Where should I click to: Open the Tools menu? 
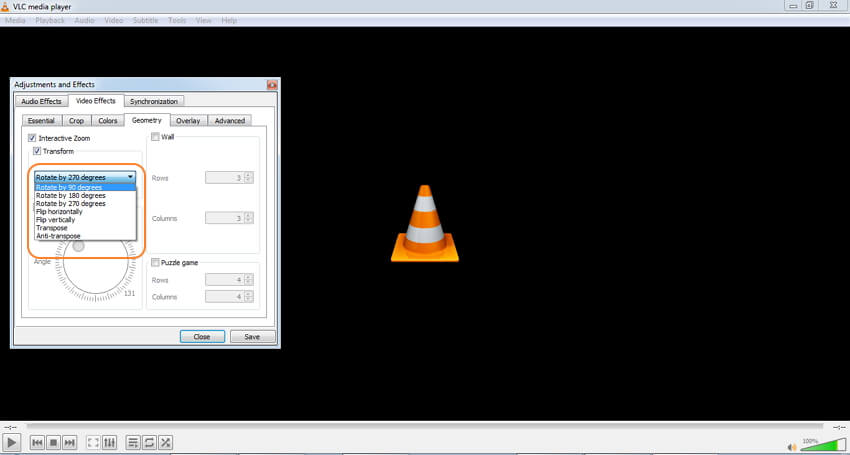click(177, 21)
